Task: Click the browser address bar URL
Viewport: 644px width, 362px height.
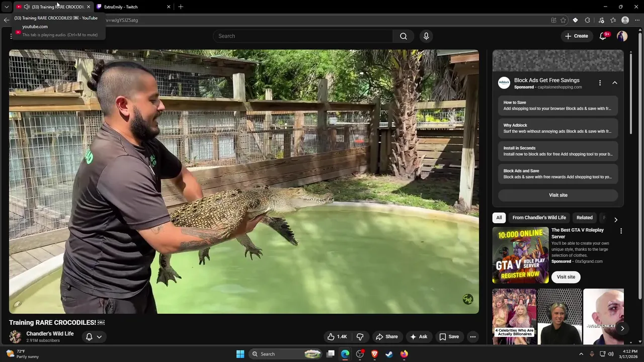Action: click(322, 20)
